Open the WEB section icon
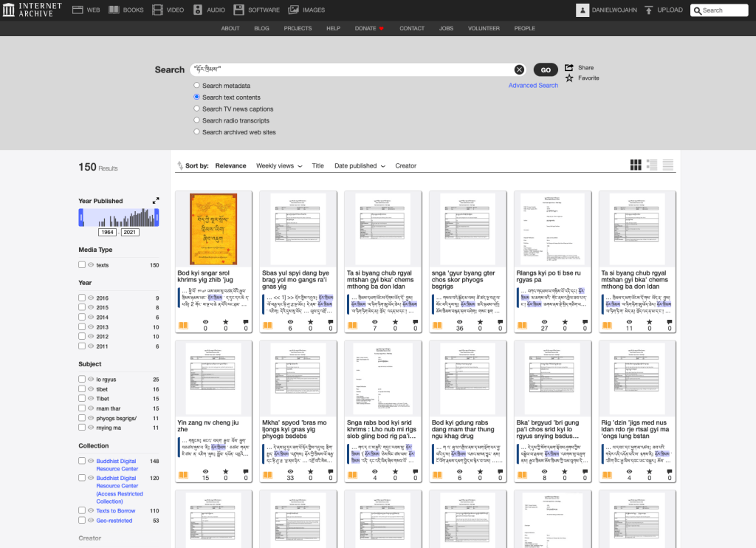This screenshot has height=548, width=756. 78,10
